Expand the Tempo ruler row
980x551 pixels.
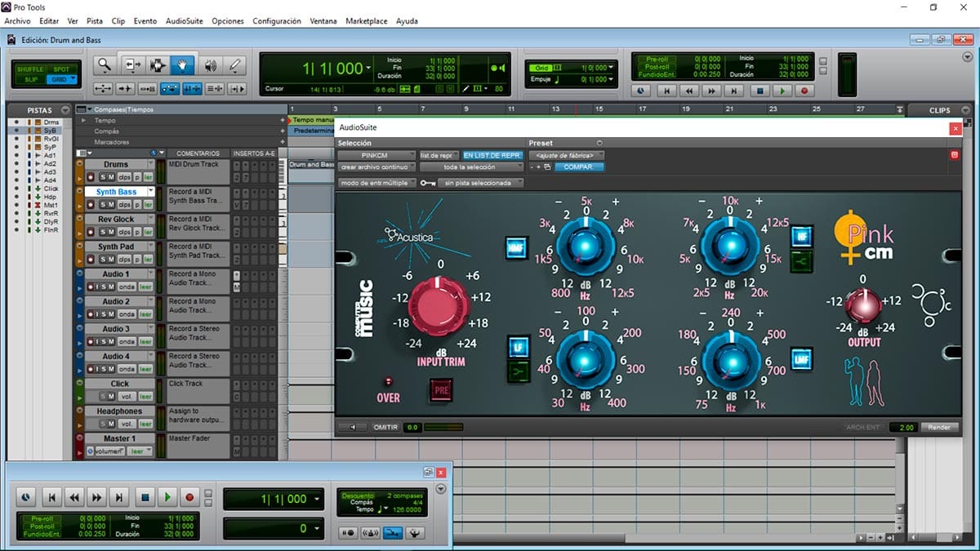tap(82, 120)
